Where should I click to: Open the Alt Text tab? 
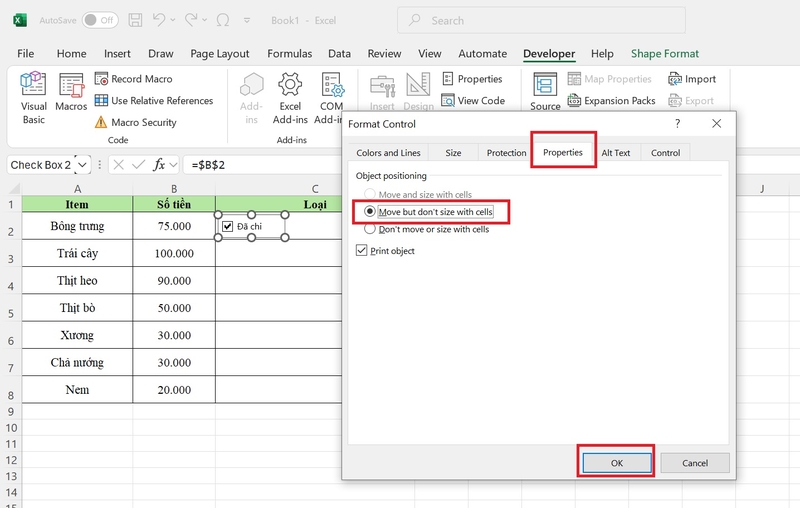(615, 153)
